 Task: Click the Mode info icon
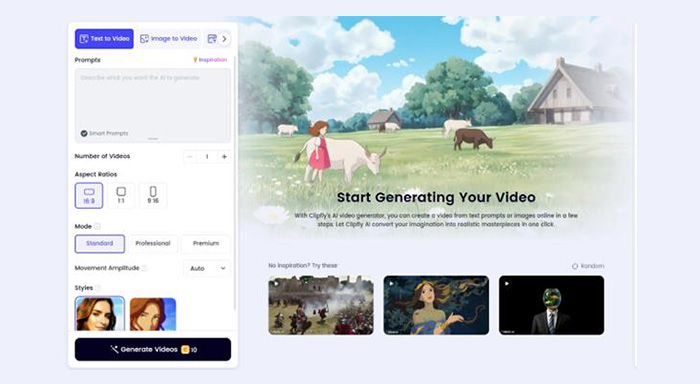click(x=97, y=226)
